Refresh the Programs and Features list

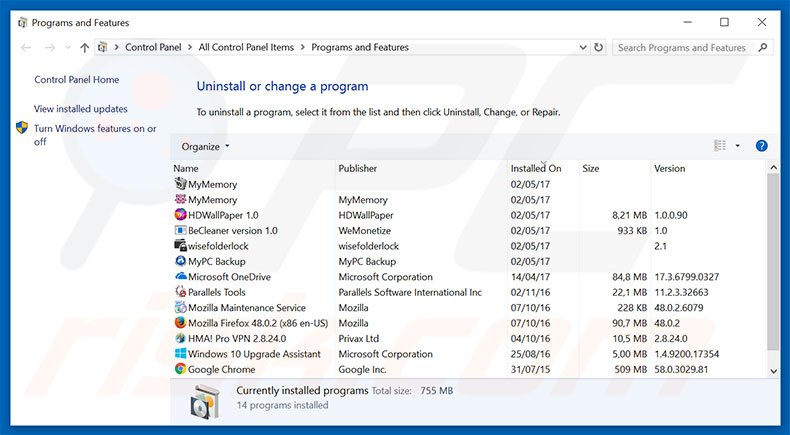599,47
